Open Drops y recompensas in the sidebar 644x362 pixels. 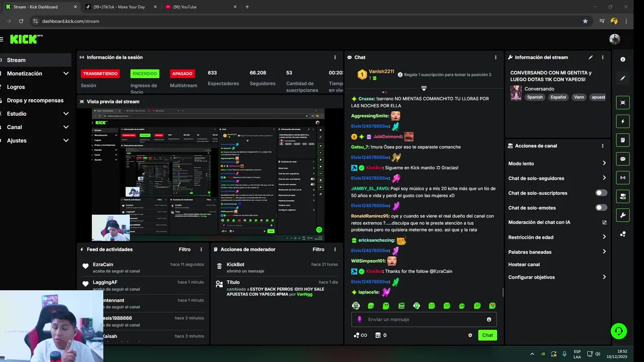[x=35, y=100]
